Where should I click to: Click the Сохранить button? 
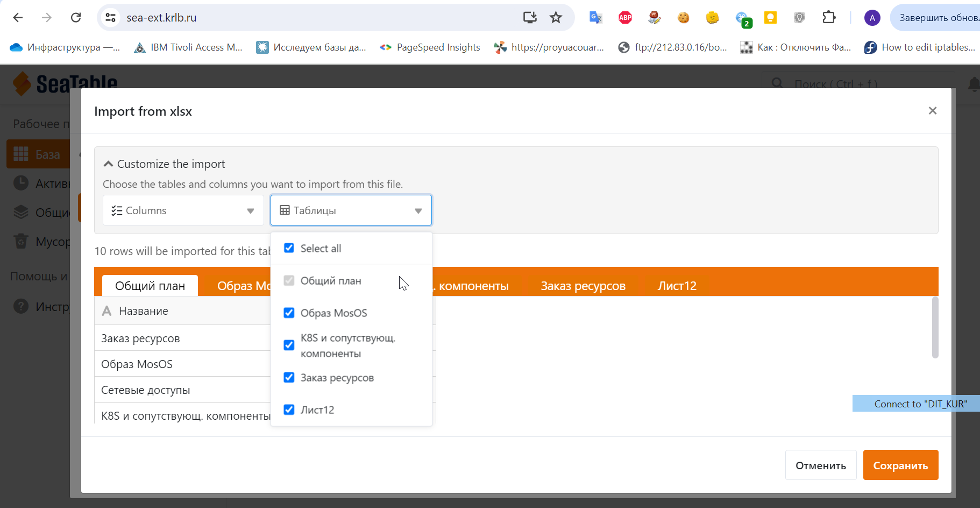coord(900,465)
